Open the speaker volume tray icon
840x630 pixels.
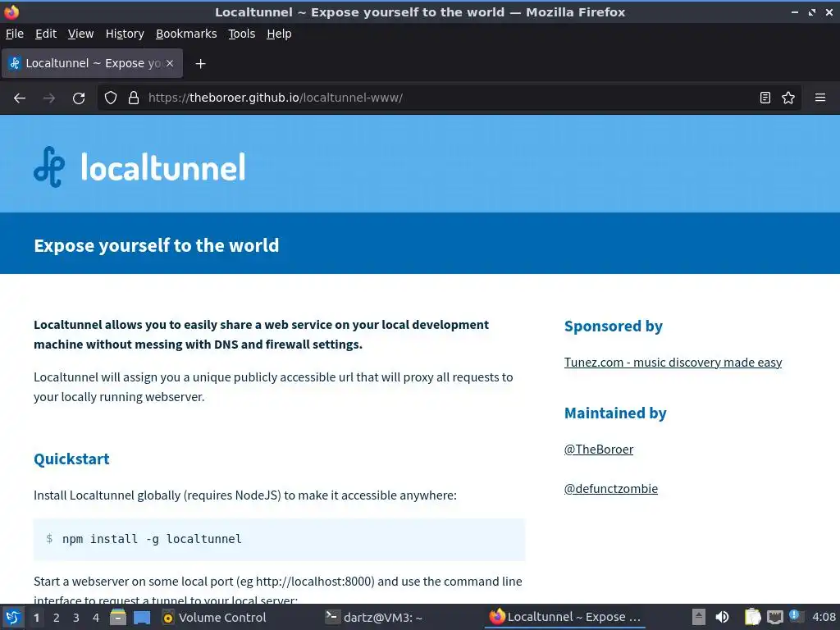[x=722, y=617]
